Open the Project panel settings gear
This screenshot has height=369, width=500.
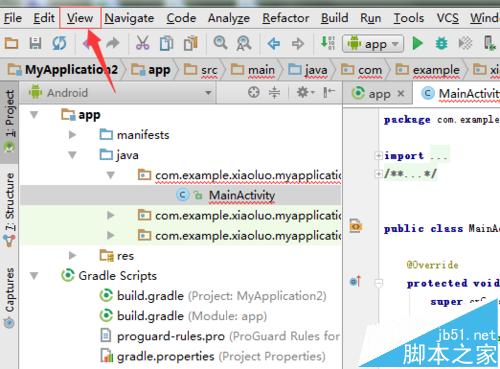[305, 92]
